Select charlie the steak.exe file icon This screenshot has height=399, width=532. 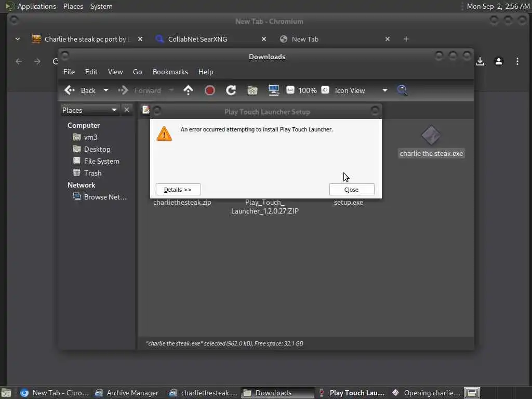(x=431, y=136)
